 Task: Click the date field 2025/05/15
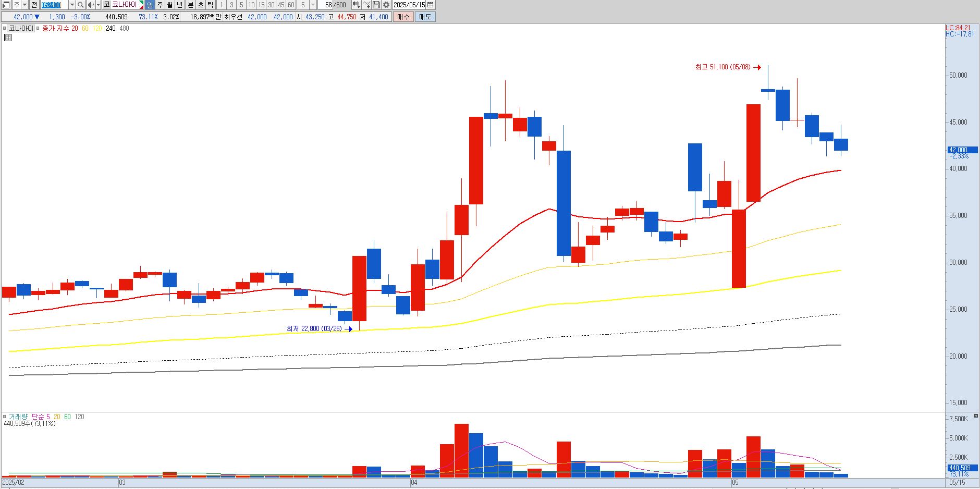pos(409,5)
